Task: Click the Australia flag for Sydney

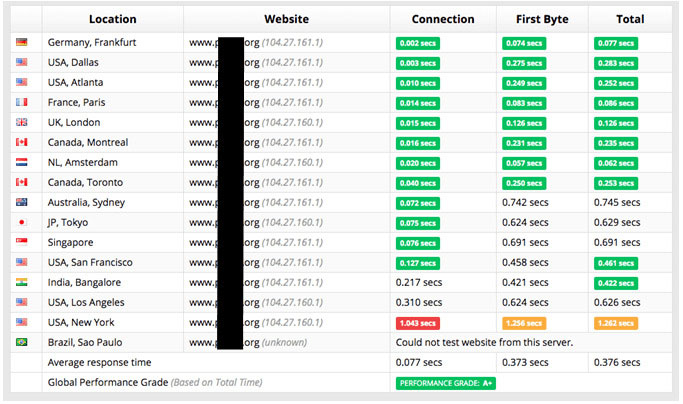Action: pos(21,202)
